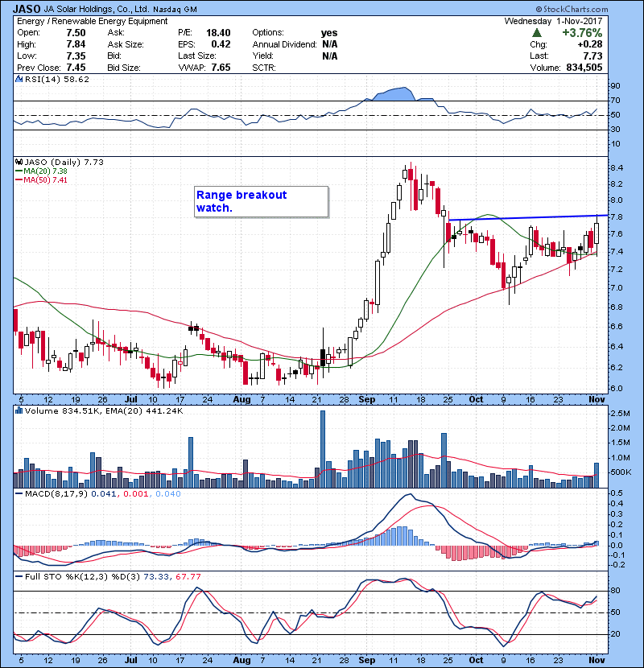Click the EPS value "0.42"
644x668 pixels.
click(x=221, y=44)
